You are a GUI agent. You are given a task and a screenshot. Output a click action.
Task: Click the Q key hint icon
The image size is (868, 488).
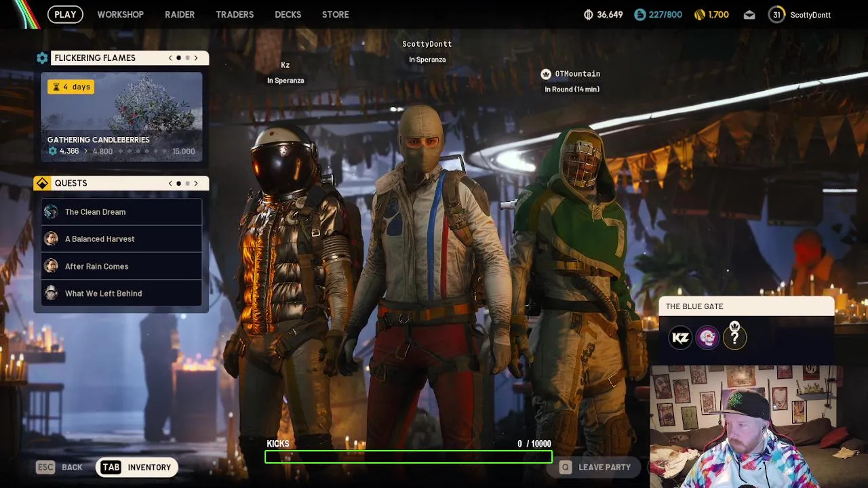565,467
